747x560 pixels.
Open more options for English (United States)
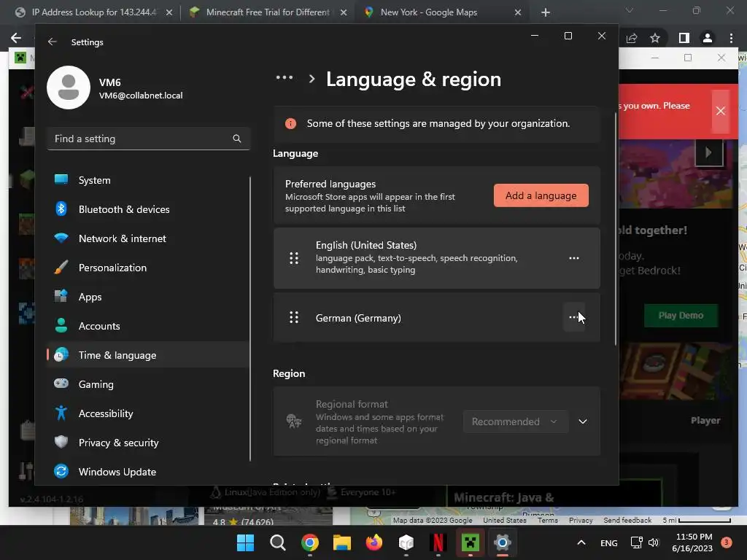click(x=573, y=258)
